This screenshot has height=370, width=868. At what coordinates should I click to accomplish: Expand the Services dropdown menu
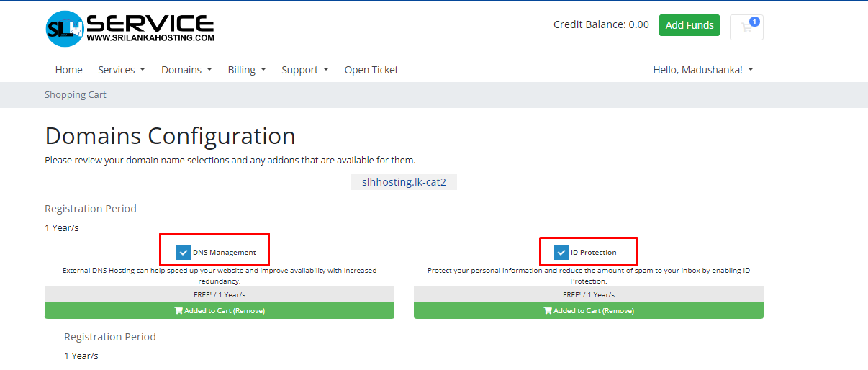click(x=122, y=70)
